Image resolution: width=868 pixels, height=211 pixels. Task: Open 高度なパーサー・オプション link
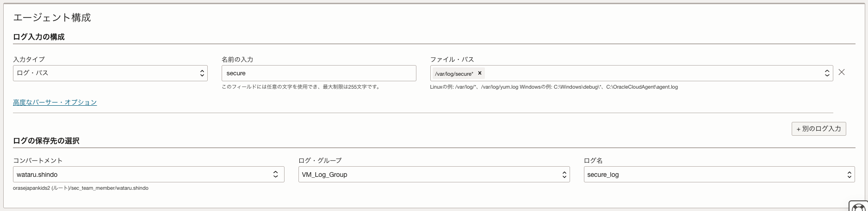coord(55,102)
